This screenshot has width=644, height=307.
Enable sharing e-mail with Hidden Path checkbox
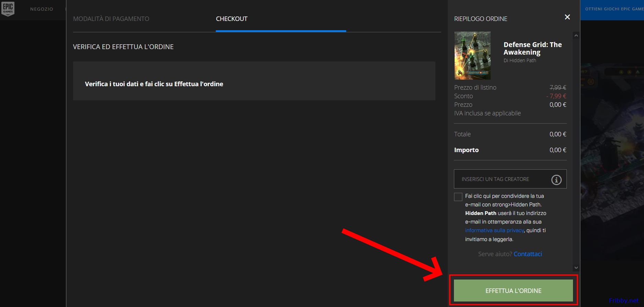coord(458,197)
